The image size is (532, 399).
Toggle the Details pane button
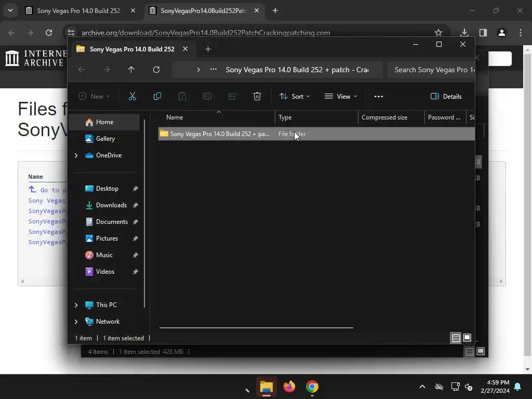(446, 96)
